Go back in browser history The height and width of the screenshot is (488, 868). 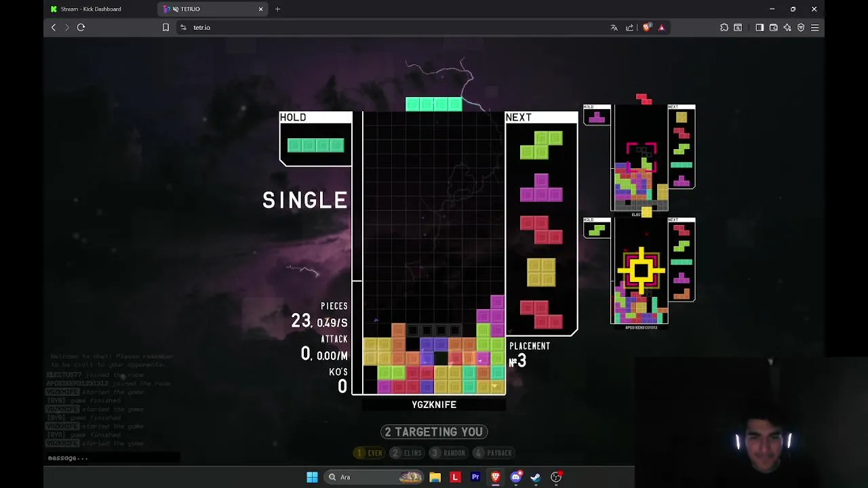point(54,27)
